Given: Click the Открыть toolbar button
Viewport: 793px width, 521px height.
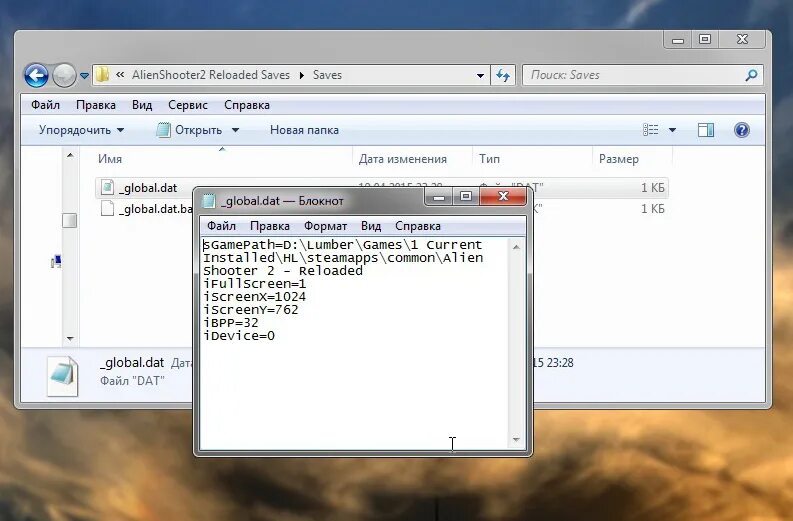Looking at the screenshot, I should [x=189, y=130].
